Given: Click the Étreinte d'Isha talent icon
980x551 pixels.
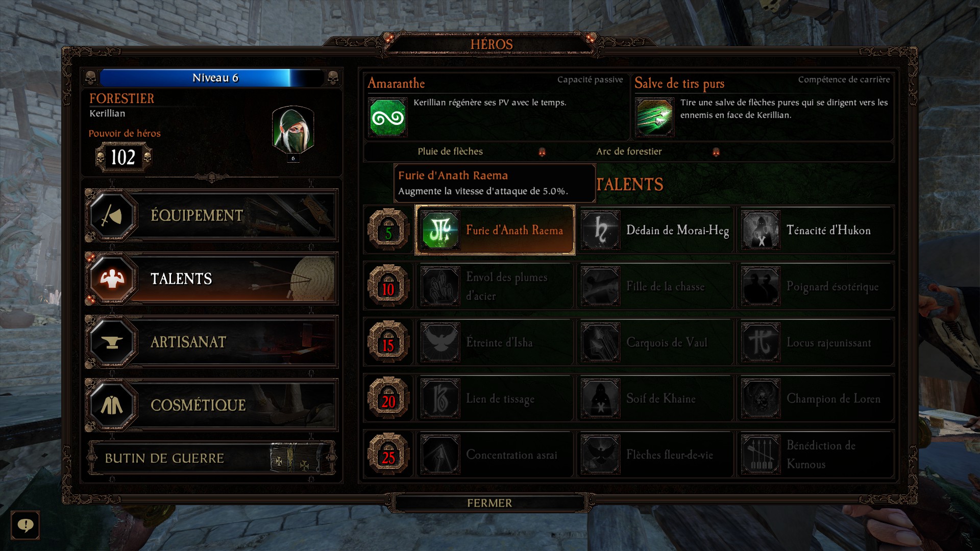Looking at the screenshot, I should (x=440, y=342).
